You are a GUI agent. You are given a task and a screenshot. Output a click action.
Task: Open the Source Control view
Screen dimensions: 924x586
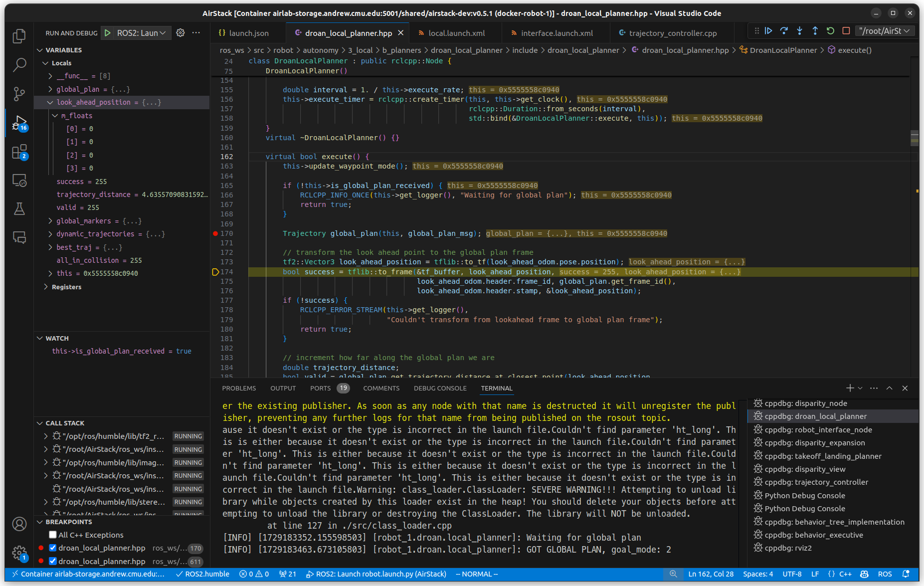[19, 94]
